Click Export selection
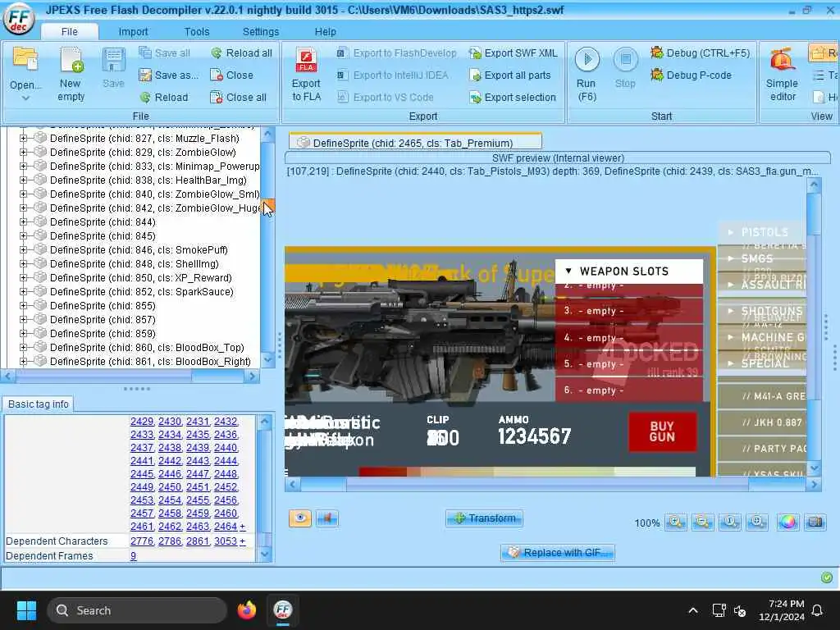 click(513, 98)
